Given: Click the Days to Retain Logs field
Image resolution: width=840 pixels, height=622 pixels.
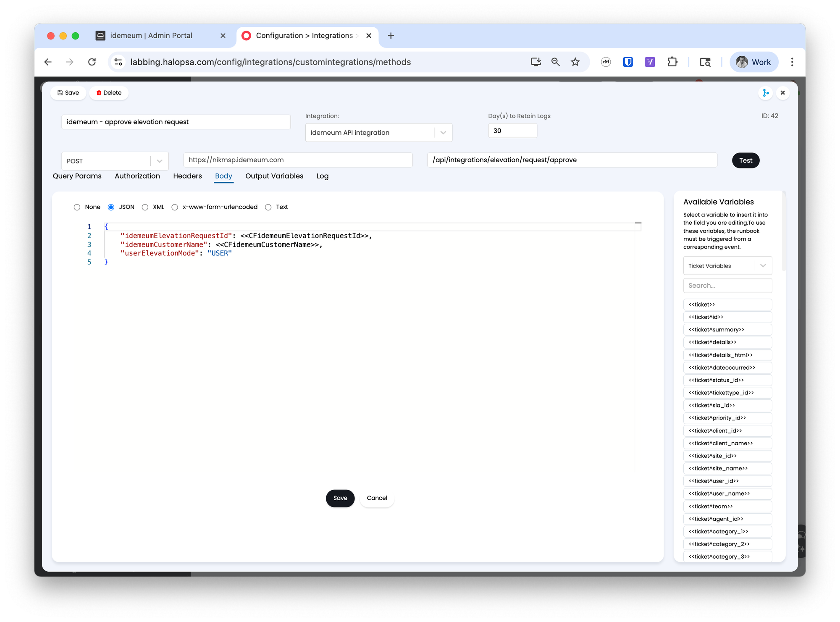Looking at the screenshot, I should point(512,131).
